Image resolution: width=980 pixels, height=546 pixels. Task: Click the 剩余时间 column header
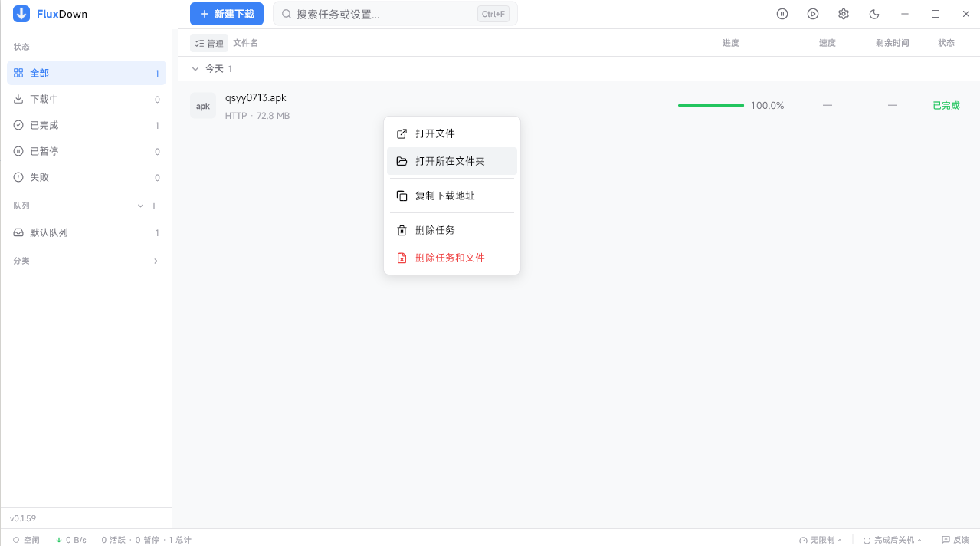coord(893,43)
